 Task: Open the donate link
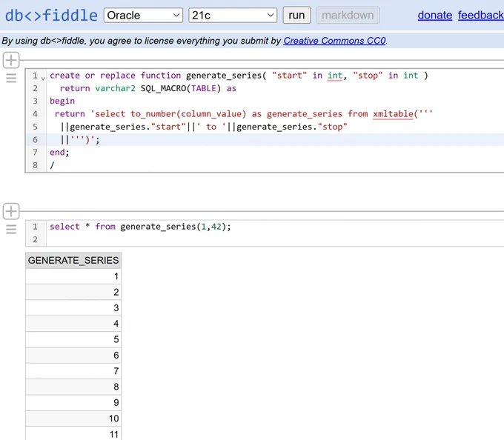[x=435, y=15]
